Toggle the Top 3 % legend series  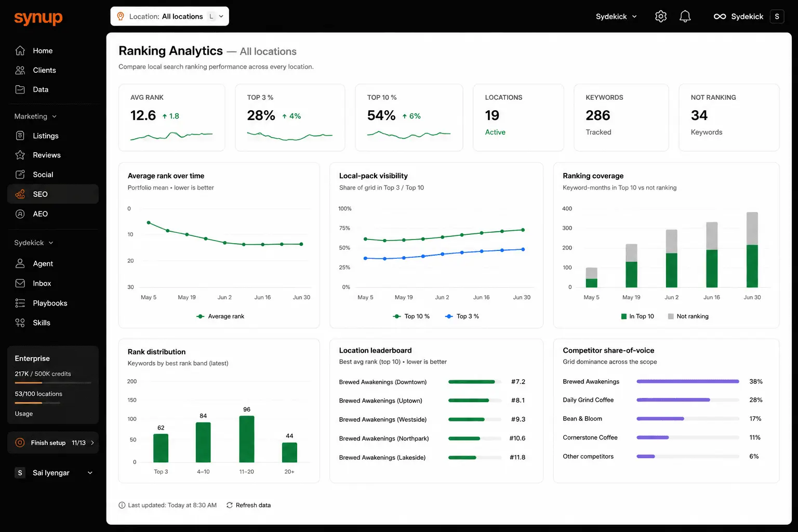click(x=462, y=316)
